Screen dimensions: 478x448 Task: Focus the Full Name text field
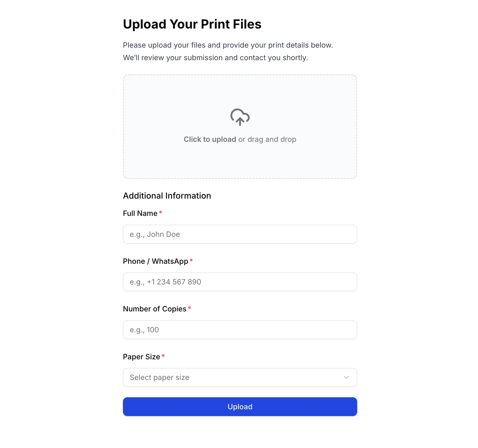click(240, 234)
